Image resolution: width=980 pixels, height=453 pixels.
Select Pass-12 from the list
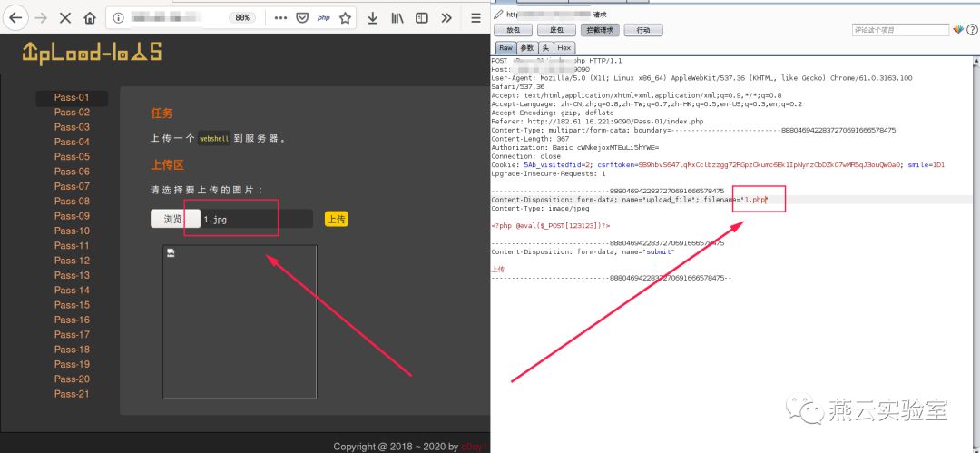(x=72, y=261)
